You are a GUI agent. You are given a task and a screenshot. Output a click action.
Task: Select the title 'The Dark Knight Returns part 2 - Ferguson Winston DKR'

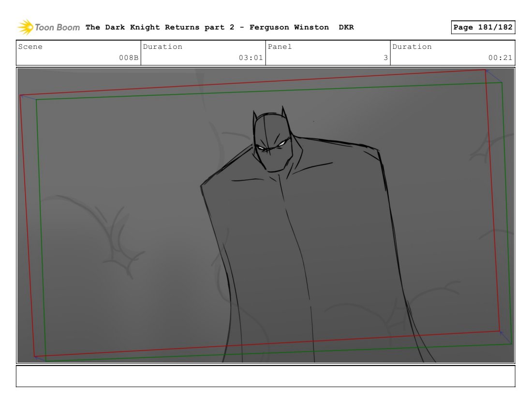(x=220, y=27)
